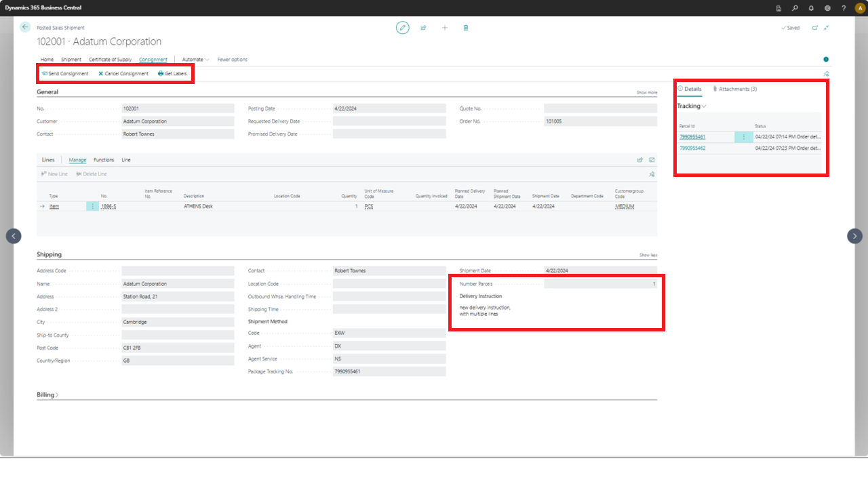
Task: Switch to the Consignment ribbon tab
Action: pyautogui.click(x=153, y=59)
